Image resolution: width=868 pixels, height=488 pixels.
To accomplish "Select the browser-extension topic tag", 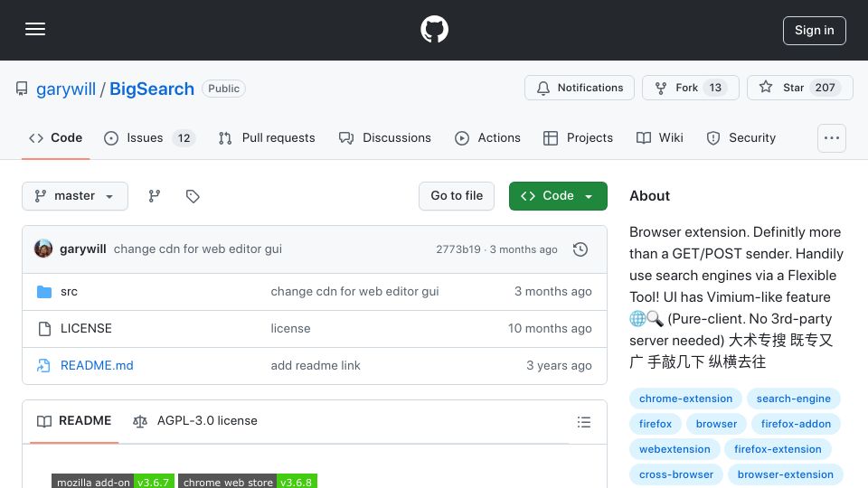I will click(x=786, y=475).
